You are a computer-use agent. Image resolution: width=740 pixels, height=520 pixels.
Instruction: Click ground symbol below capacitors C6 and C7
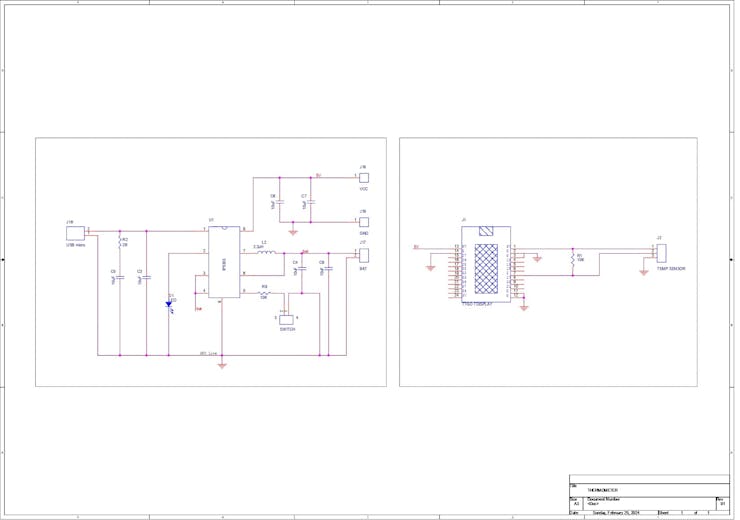coord(293,231)
